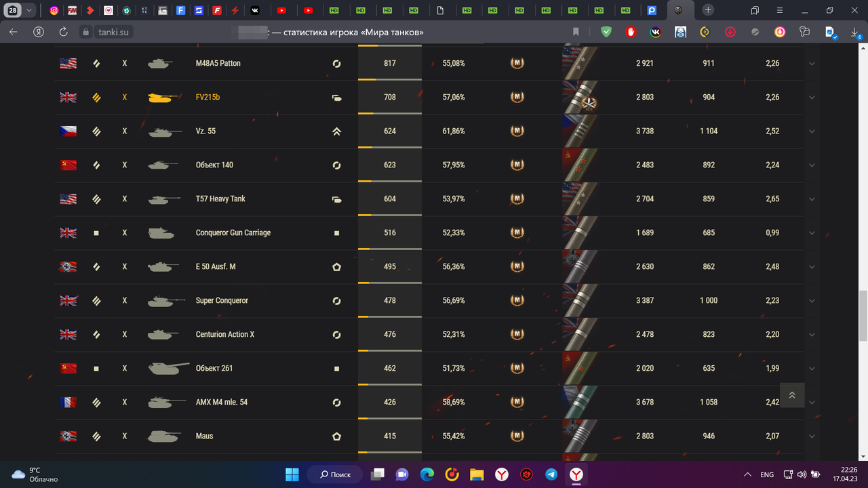This screenshot has height=488, width=868.
Task: Click the E 50 Ausf. M name
Action: (215, 266)
